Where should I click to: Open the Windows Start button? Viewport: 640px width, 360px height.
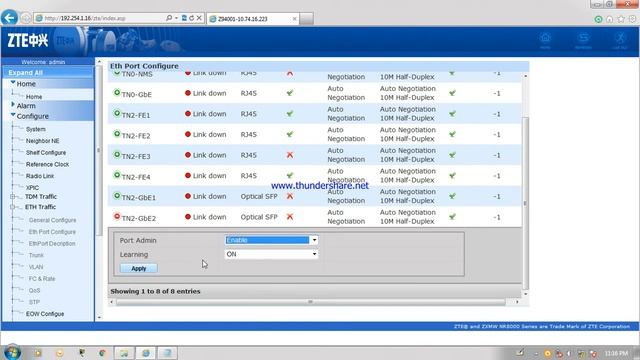tap(12, 352)
